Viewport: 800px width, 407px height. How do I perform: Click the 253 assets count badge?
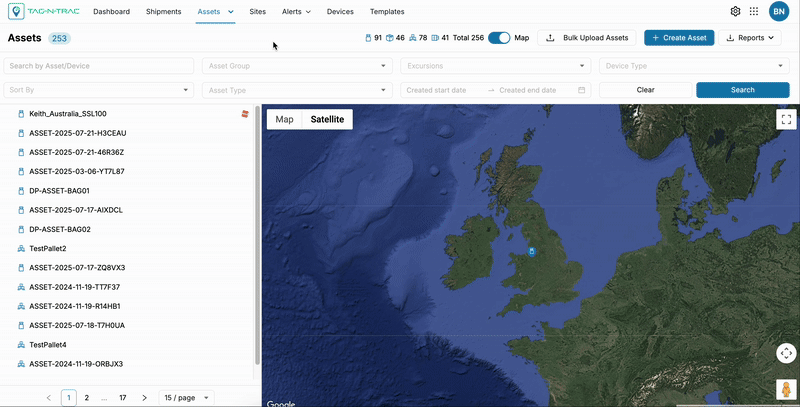click(x=59, y=38)
